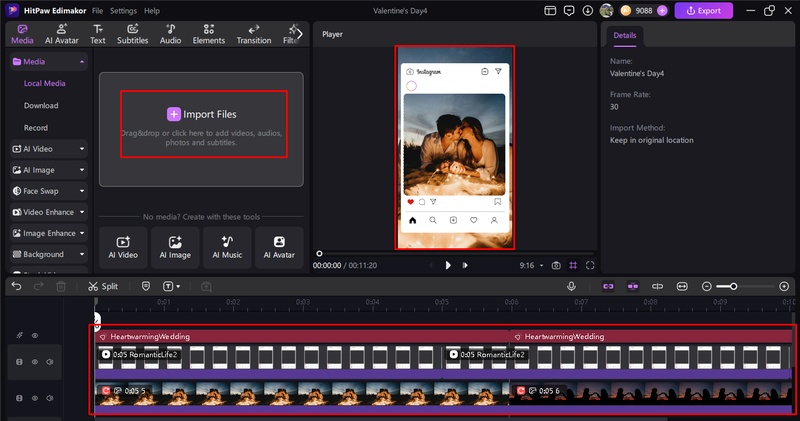Mute the bottom photo track audio
This screenshot has height=421, width=800.
pyautogui.click(x=49, y=398)
